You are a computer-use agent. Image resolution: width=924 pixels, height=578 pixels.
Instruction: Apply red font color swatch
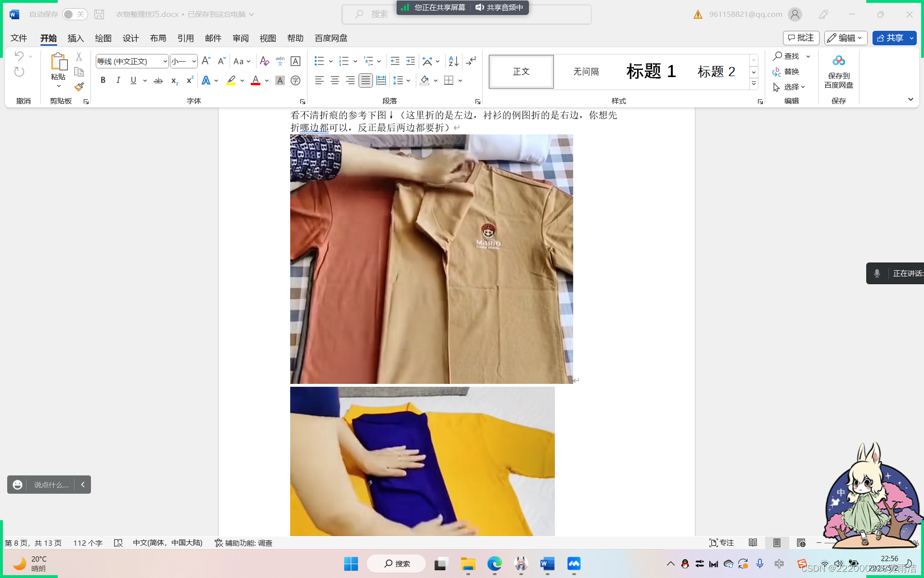point(256,80)
